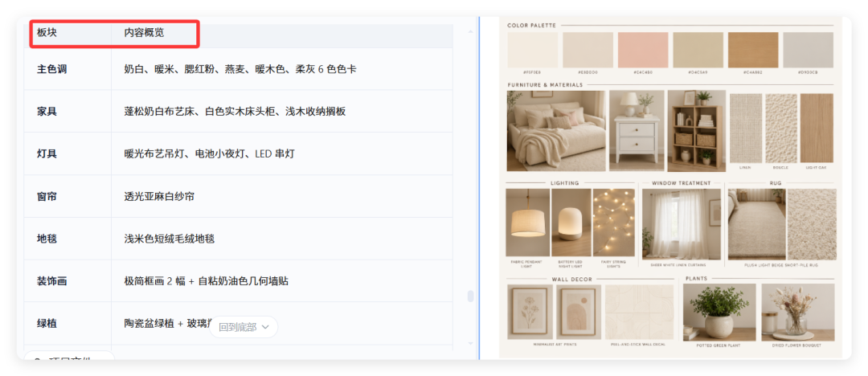
Task: Click the LIGHTING heading
Action: pos(565,182)
